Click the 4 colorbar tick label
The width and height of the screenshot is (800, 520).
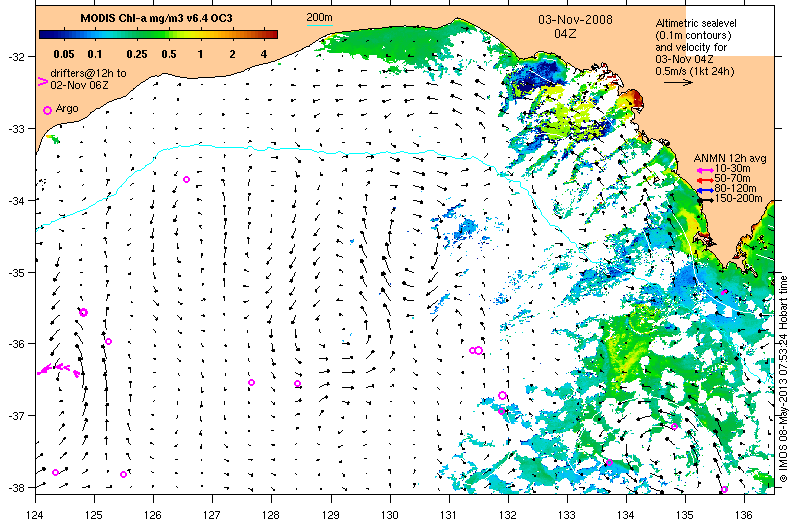pos(264,54)
